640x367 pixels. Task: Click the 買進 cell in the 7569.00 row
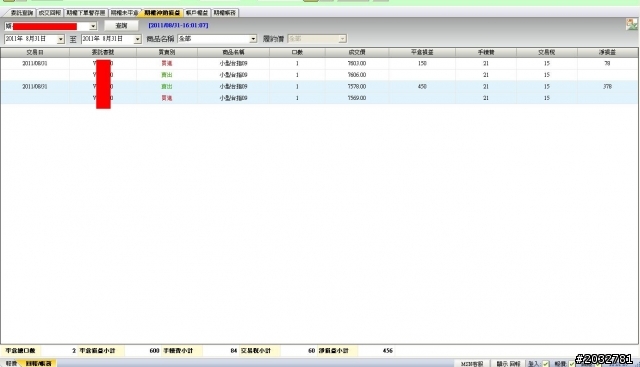click(167, 98)
